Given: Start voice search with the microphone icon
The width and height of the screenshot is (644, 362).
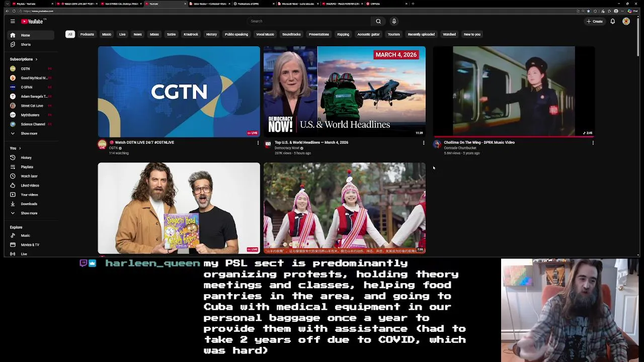Looking at the screenshot, I should coord(394,21).
